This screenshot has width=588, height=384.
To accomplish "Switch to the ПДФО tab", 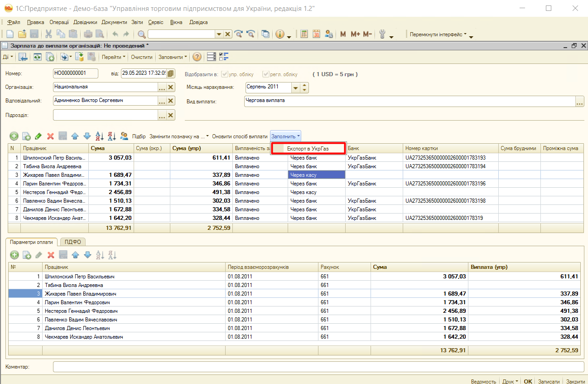I will (x=72, y=242).
